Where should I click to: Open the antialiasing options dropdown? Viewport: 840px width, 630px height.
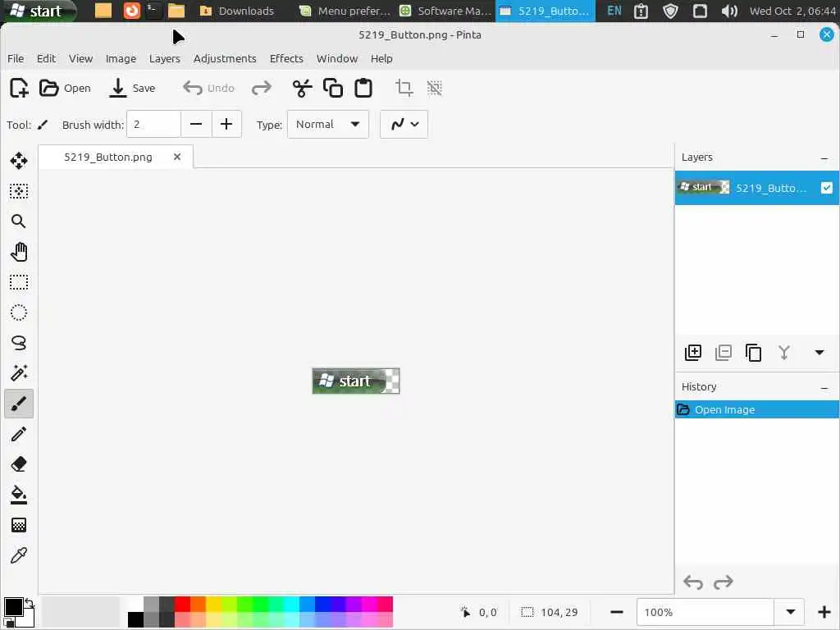pyautogui.click(x=404, y=125)
